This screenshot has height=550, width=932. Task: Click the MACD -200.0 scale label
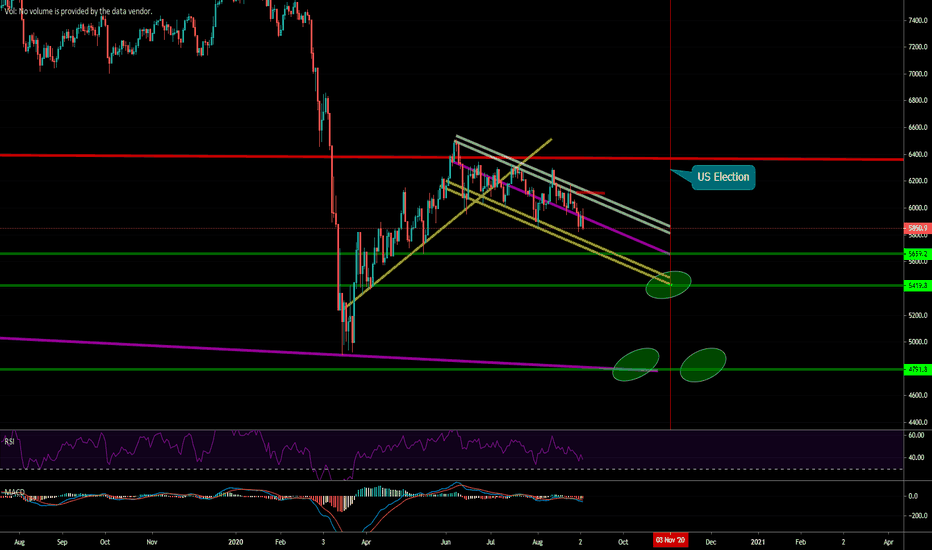coord(918,516)
